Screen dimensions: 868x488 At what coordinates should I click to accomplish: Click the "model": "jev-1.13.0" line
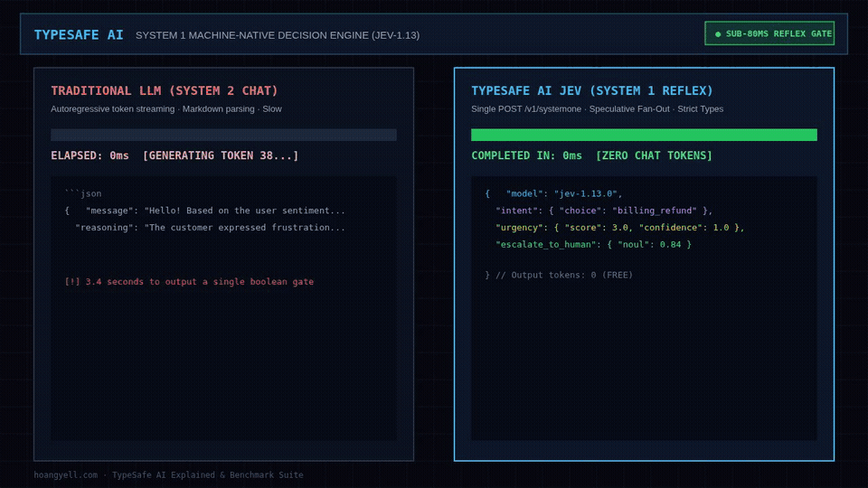coord(553,193)
